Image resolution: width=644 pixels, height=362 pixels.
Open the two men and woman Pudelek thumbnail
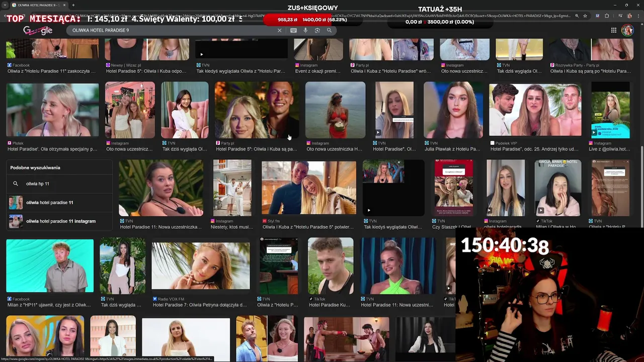point(535,110)
